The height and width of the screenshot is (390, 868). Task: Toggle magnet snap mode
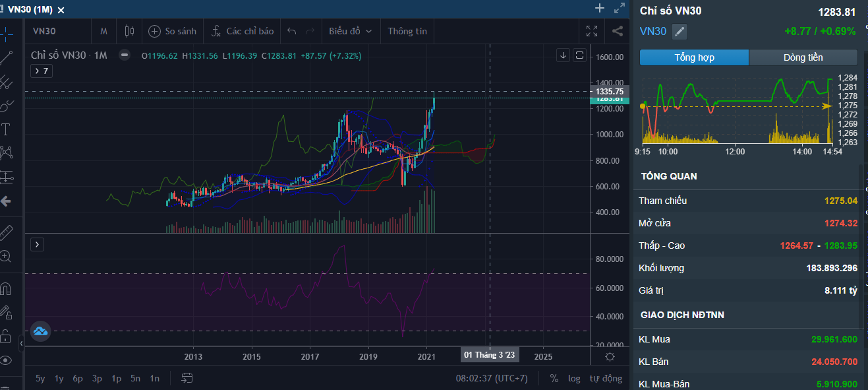coord(7,288)
